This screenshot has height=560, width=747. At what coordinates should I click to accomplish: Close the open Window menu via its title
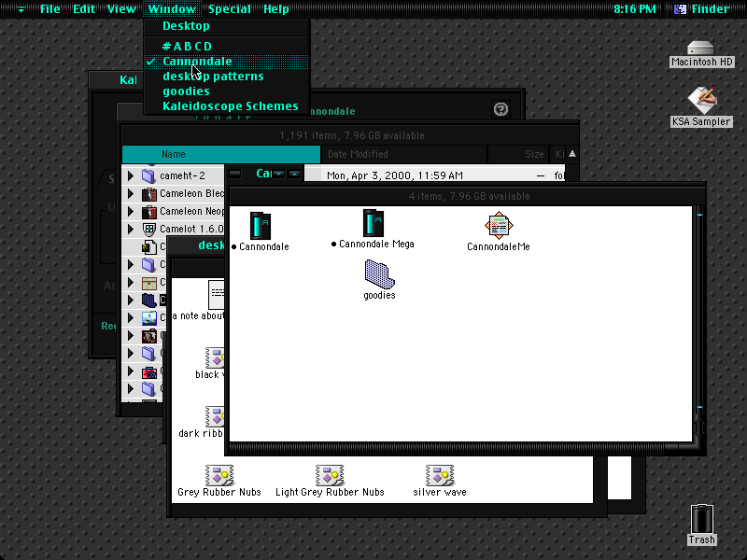coord(172,9)
